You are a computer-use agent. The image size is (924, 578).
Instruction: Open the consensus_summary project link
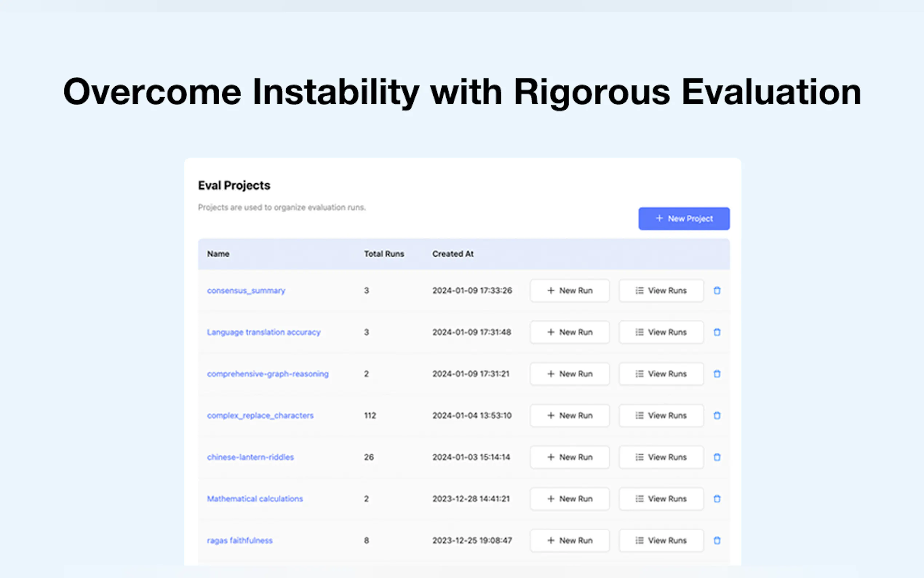246,290
